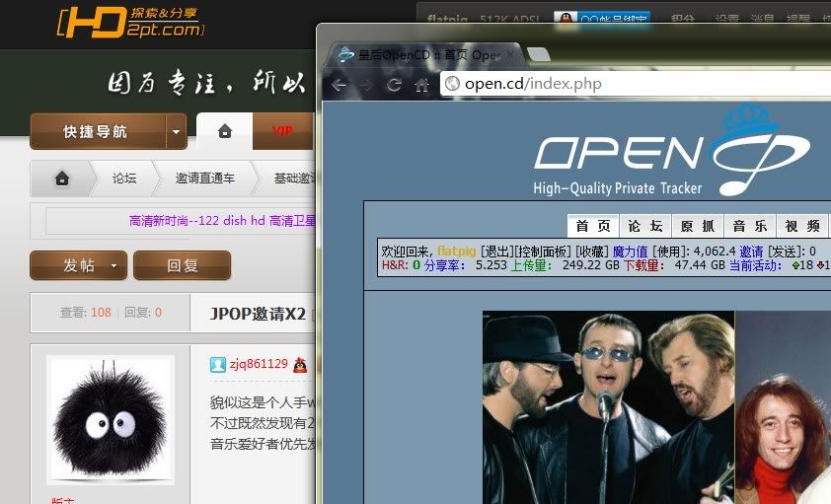Open a new browser tab
Viewport: 831px width, 504px height.
539,54
